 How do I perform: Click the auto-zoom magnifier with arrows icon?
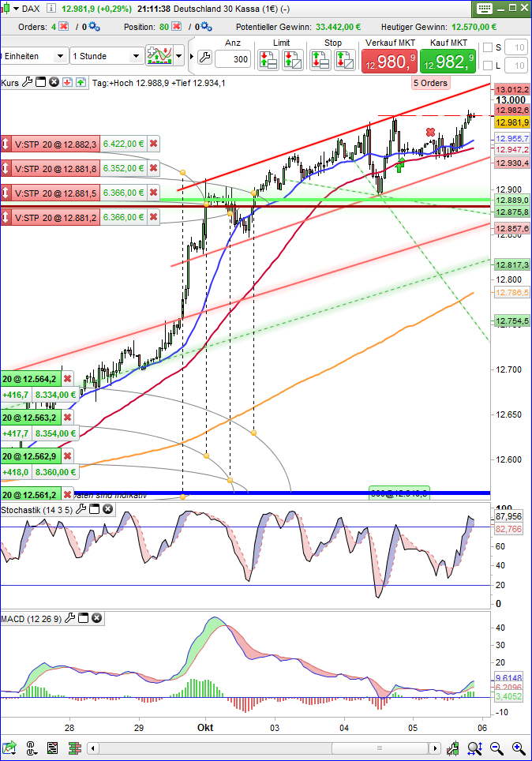pyautogui.click(x=474, y=748)
